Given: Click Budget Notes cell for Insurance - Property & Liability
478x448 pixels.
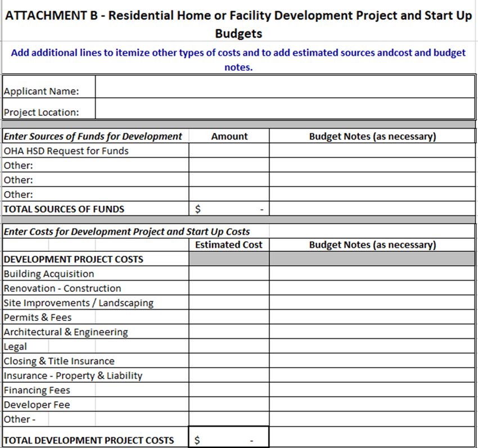Looking at the screenshot, I should pos(372,375).
